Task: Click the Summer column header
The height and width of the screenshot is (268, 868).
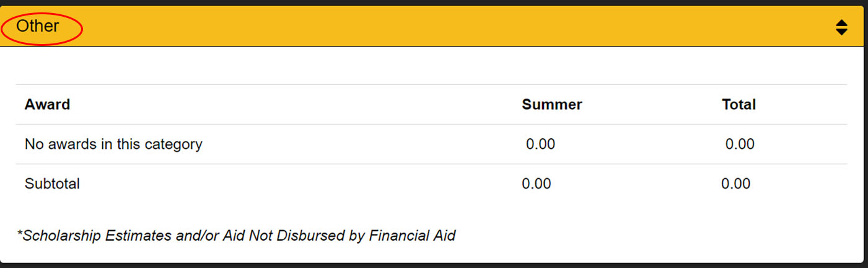Action: (552, 104)
